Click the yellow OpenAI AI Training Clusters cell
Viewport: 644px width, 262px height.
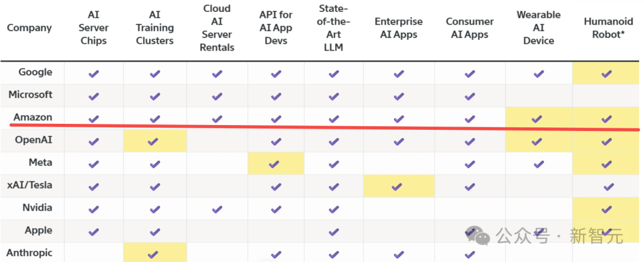click(154, 141)
